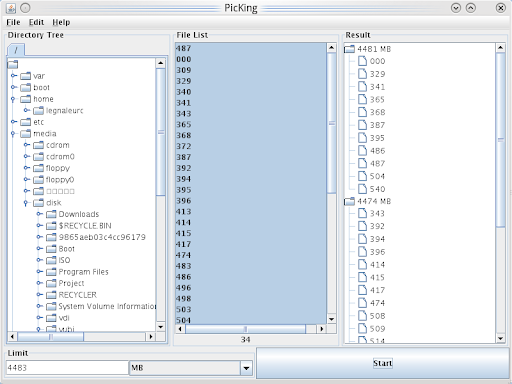This screenshot has width=512, height=384.
Task: Select file 487 in File List
Action: [251, 48]
